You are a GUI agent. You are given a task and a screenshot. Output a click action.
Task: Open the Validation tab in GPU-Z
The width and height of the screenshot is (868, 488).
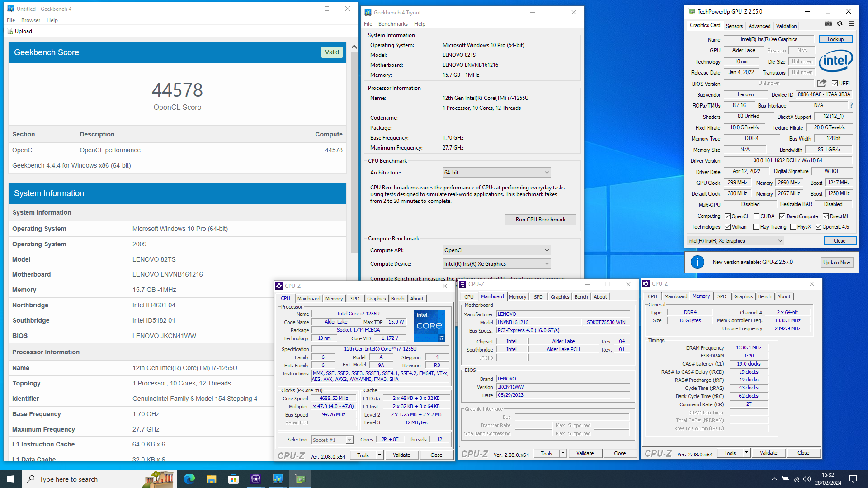tap(787, 26)
